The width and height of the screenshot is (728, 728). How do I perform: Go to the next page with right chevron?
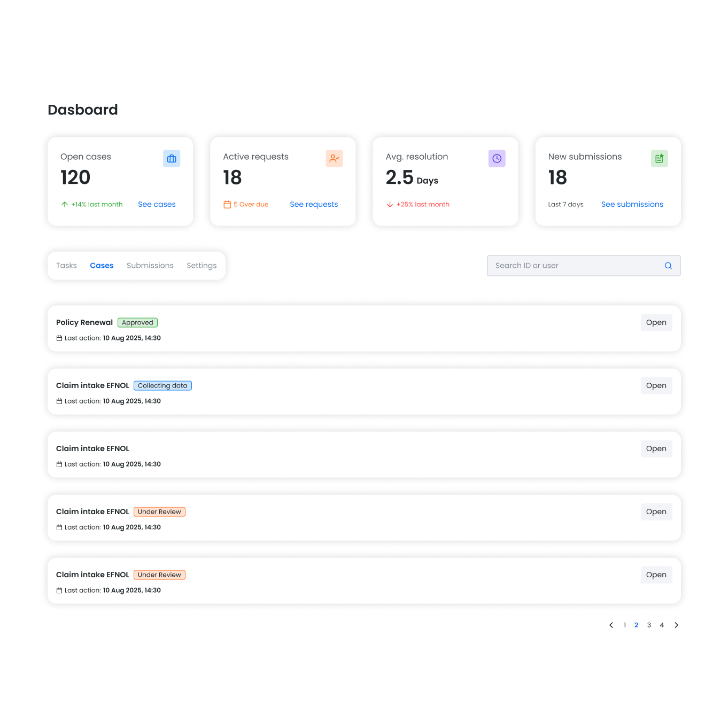point(676,625)
